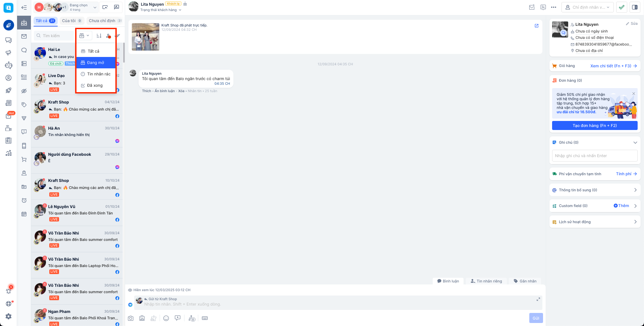Open the calendar icon in sidebar
Screen dimensions: 644x326
(x=24, y=214)
